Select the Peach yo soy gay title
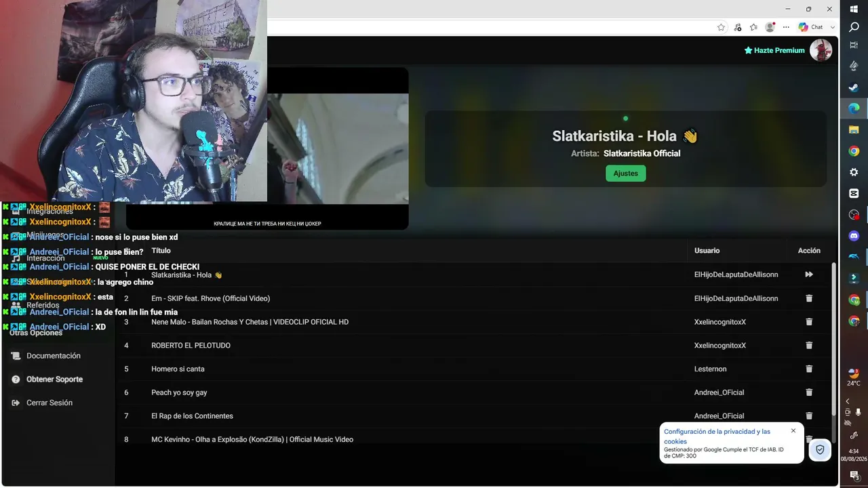The image size is (868, 488). [179, 392]
